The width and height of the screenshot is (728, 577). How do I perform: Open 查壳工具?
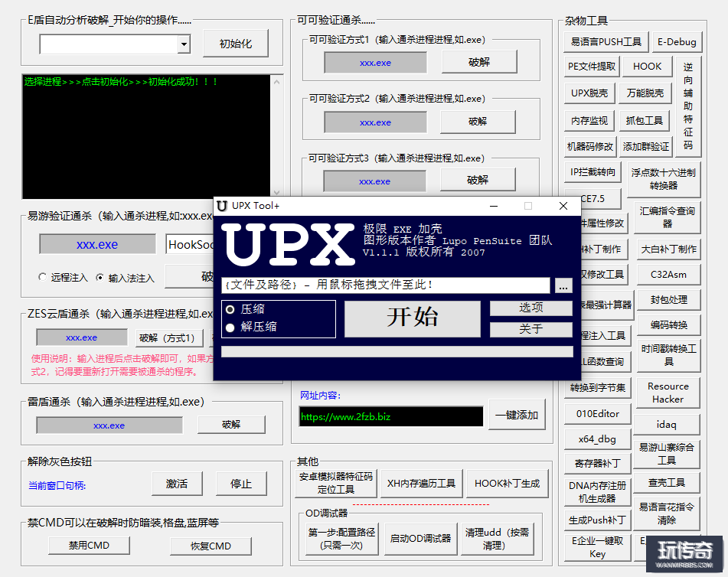[x=666, y=483]
